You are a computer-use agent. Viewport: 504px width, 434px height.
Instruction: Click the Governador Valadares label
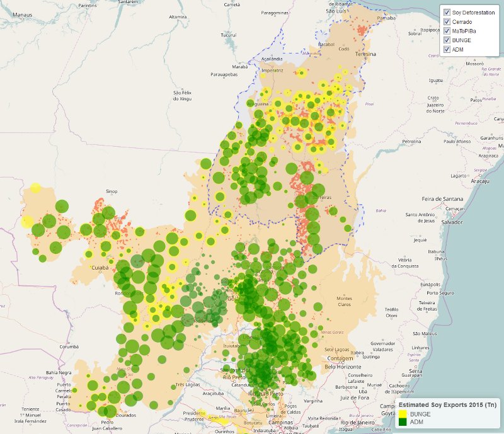coord(382,346)
